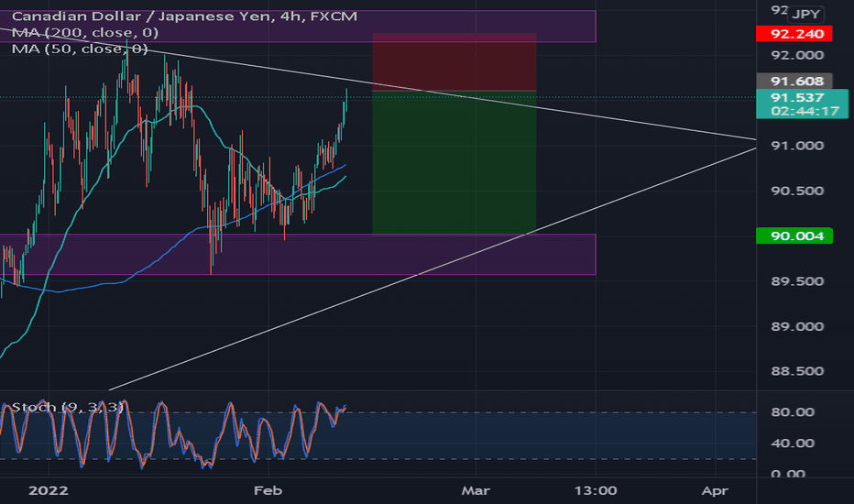Click the gray 91.608 entry price label
This screenshot has width=854, height=504.
click(x=794, y=82)
